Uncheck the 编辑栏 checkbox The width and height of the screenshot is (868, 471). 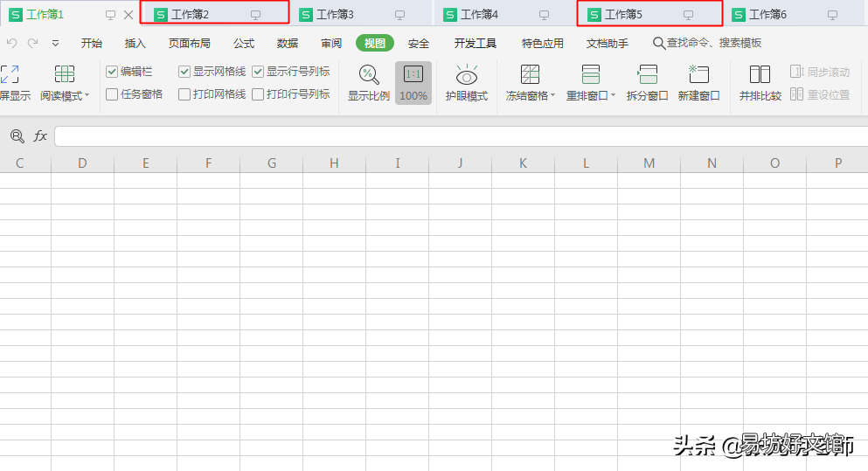[x=111, y=72]
